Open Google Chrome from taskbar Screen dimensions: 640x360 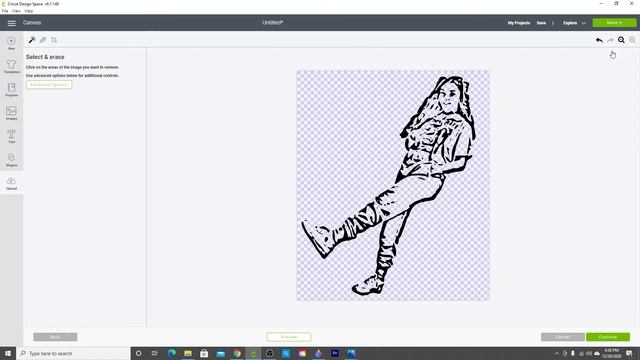[237, 353]
